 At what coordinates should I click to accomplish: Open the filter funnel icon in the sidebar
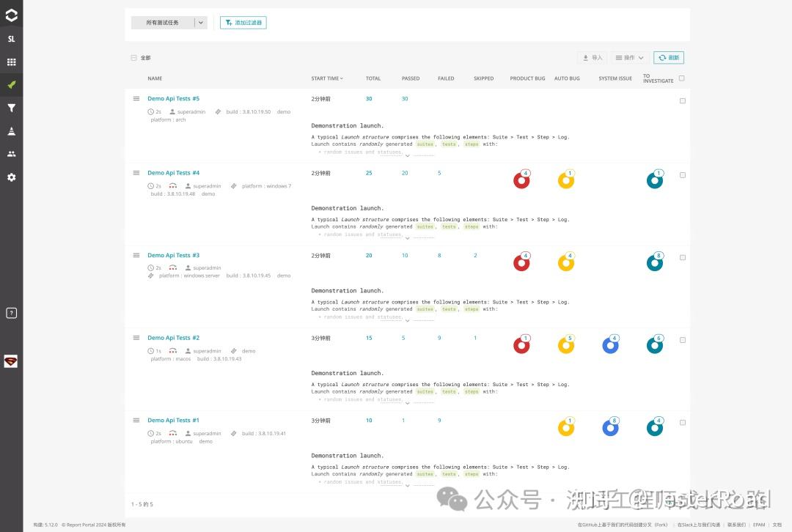click(10, 108)
